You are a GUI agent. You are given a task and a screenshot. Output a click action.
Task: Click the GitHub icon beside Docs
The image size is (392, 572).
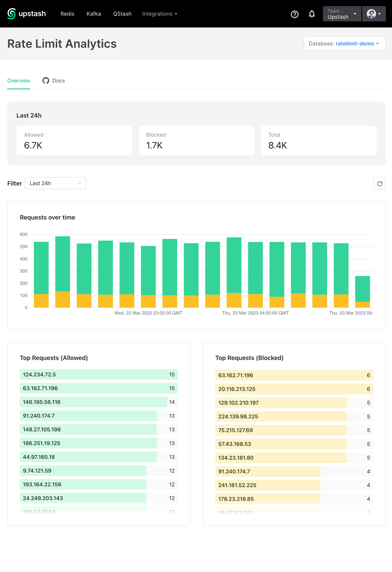46,81
